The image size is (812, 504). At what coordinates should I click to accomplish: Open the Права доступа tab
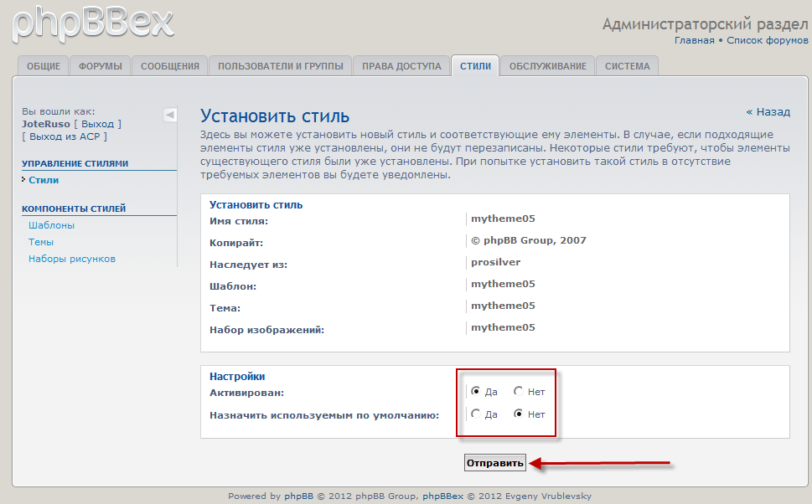(x=401, y=66)
